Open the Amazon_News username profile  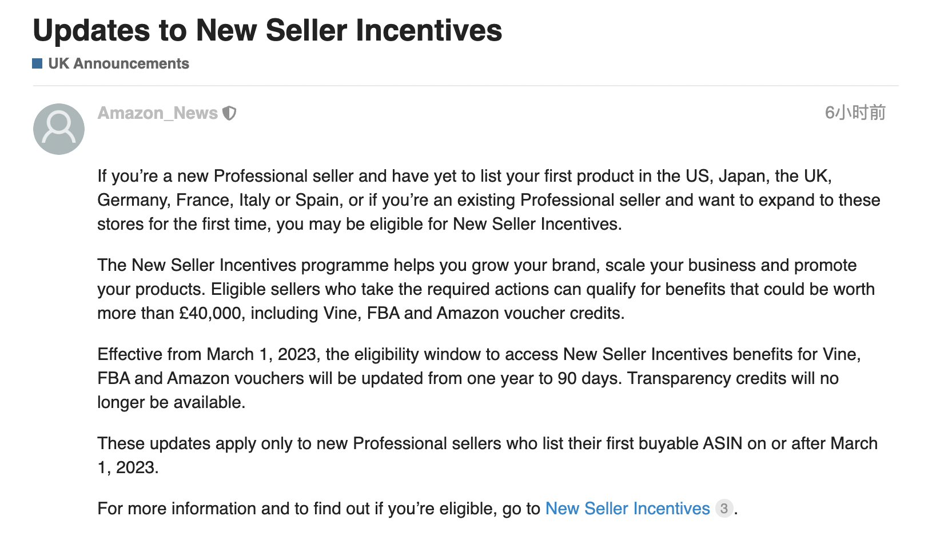(158, 113)
